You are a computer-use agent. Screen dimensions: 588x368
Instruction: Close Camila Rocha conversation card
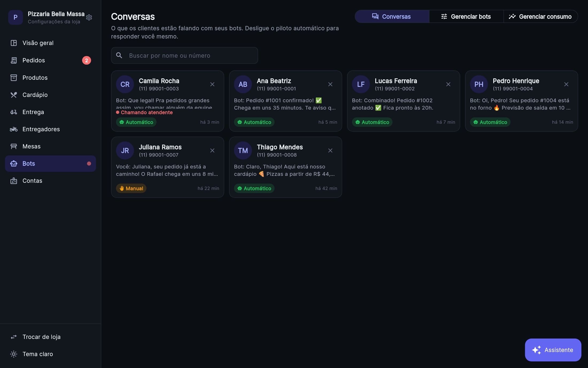click(x=212, y=84)
